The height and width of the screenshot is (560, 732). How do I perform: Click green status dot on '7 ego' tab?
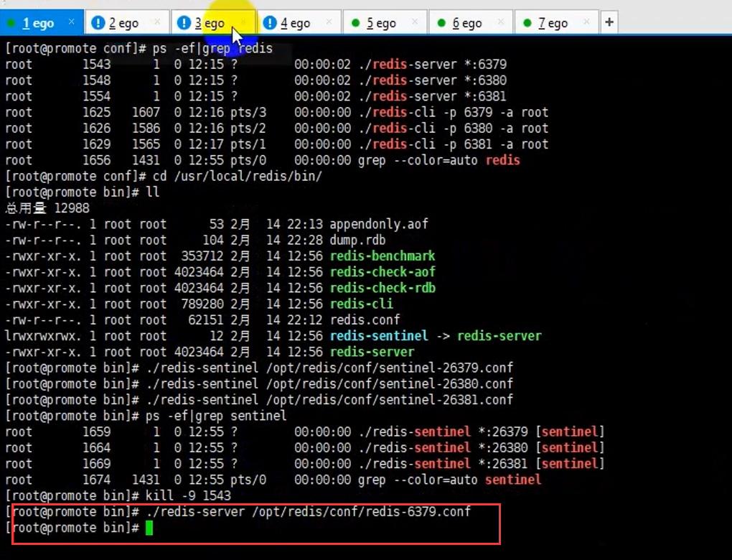527,23
